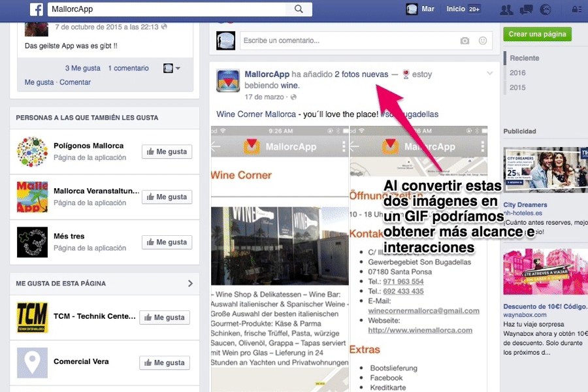Like the Mallorca Veranstaltungen page
Viewport: 588px width, 392px height.
(x=167, y=197)
